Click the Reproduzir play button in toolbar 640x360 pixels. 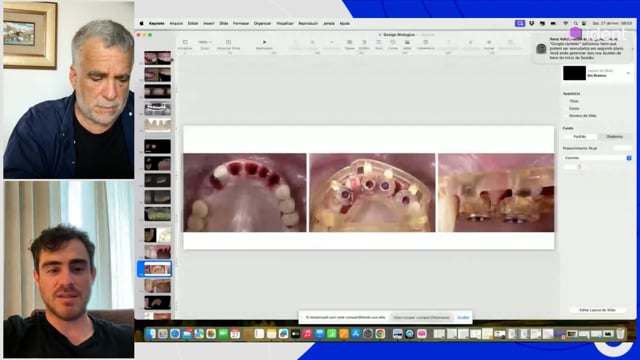[264, 42]
